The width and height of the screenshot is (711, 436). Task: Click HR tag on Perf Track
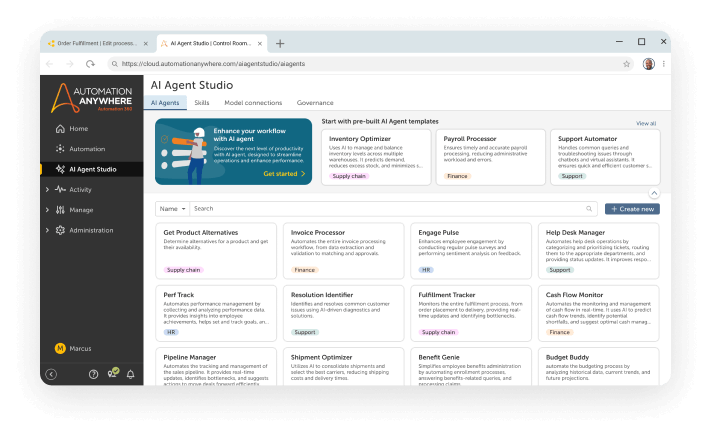tap(171, 332)
